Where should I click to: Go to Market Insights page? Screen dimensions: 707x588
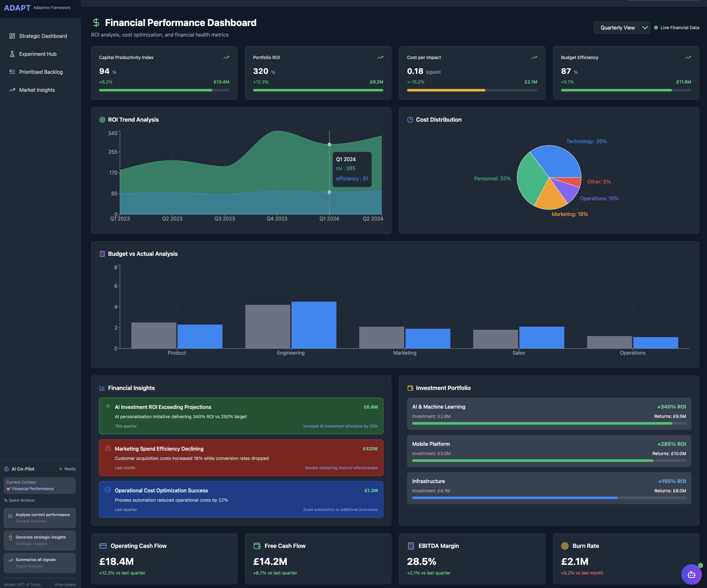[x=37, y=90]
